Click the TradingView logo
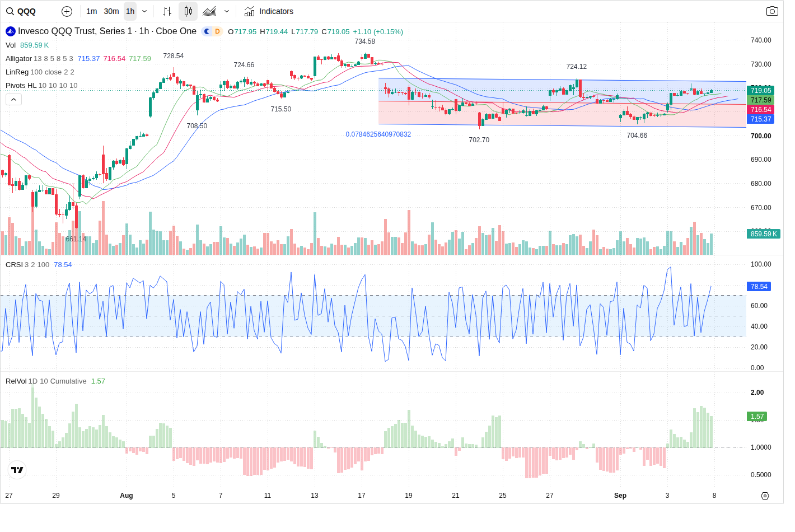The image size is (795, 532). [17, 470]
